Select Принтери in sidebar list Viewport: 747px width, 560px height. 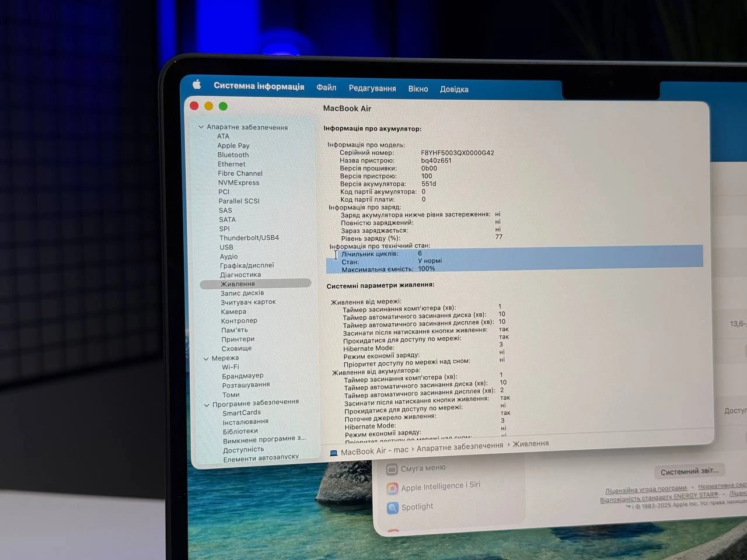[x=237, y=339]
